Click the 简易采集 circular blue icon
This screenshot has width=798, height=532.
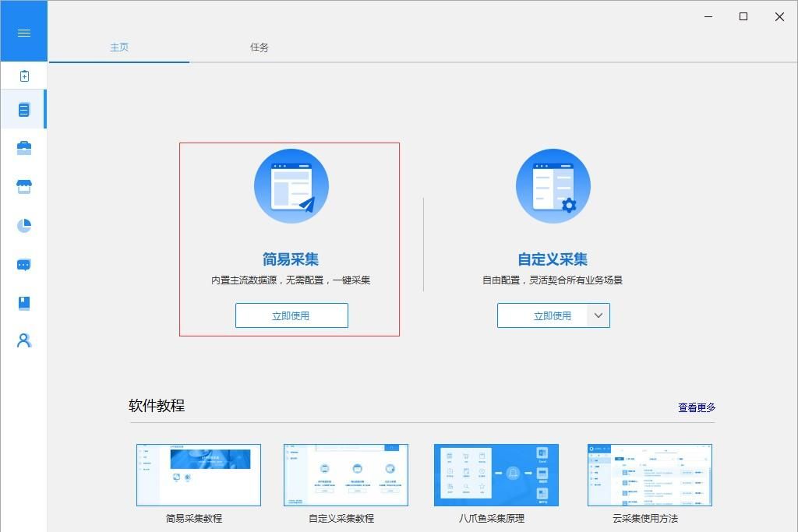pos(291,185)
